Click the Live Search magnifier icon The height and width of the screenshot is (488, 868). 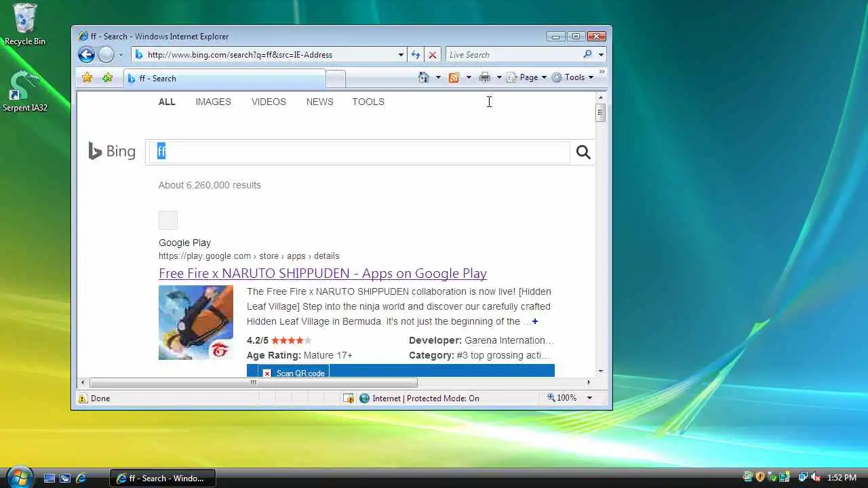click(x=587, y=55)
